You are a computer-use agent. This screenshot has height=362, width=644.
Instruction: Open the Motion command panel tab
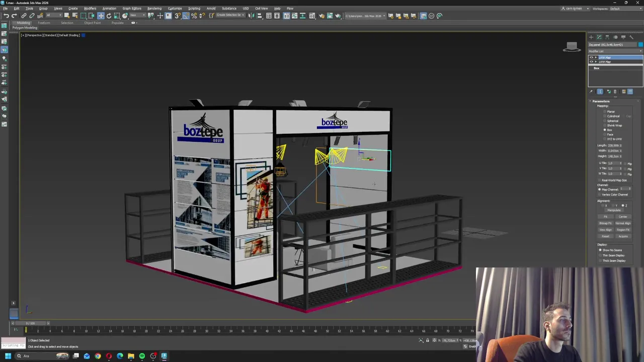click(615, 37)
